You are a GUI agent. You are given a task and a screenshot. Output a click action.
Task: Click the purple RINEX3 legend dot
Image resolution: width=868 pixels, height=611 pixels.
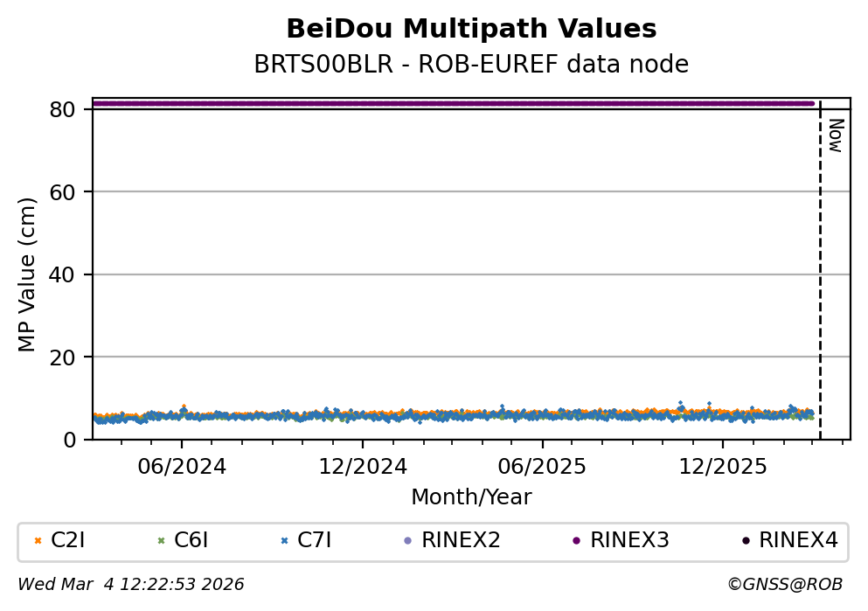click(576, 541)
